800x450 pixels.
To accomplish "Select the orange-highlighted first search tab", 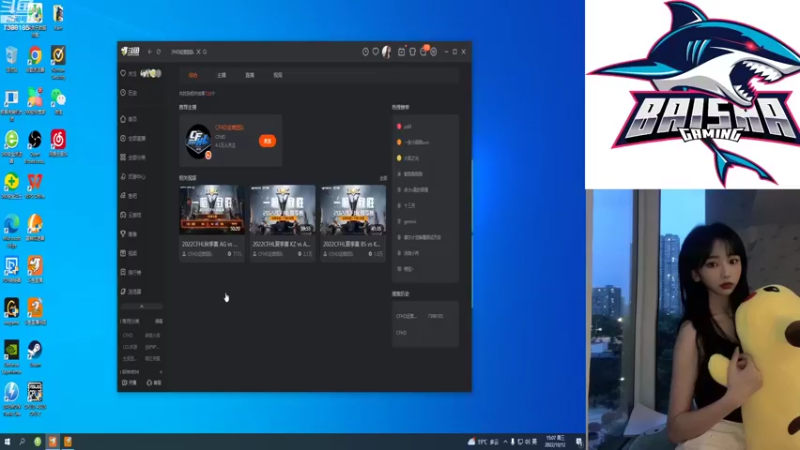I will 193,75.
